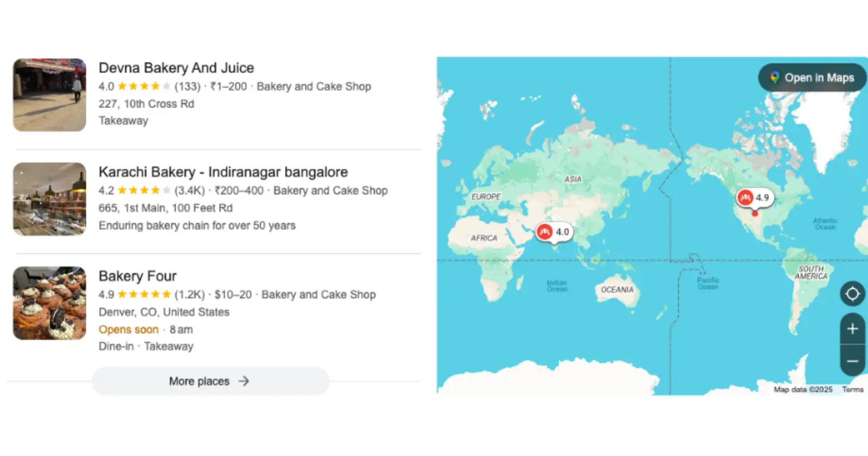Select the 4.0 rated bakery pin near India
Viewport: 868px width, 456px height.
click(x=554, y=232)
